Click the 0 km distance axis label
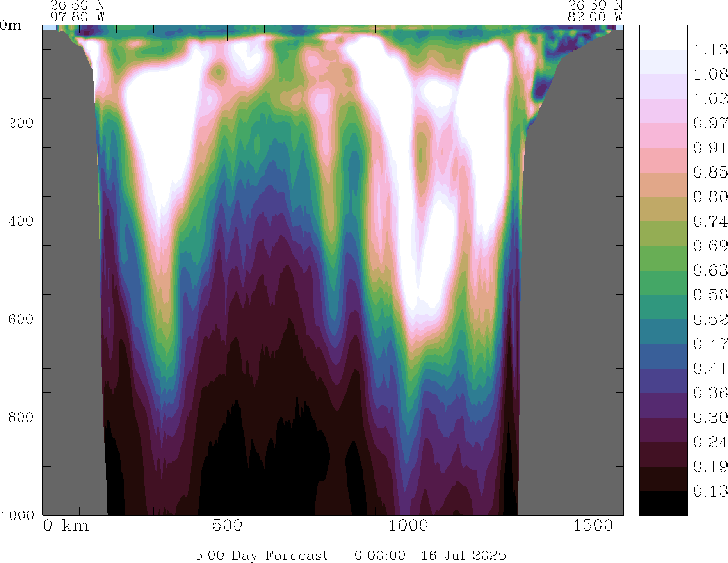This screenshot has width=728, height=563. (66, 526)
